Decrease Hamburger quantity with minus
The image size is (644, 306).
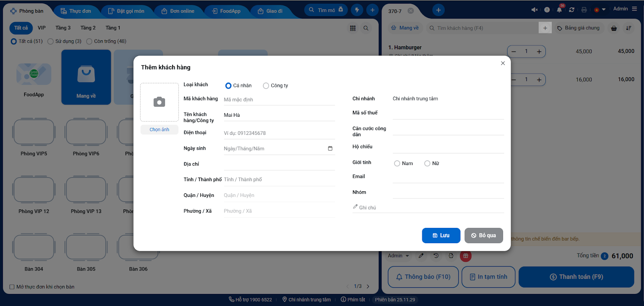click(x=514, y=52)
